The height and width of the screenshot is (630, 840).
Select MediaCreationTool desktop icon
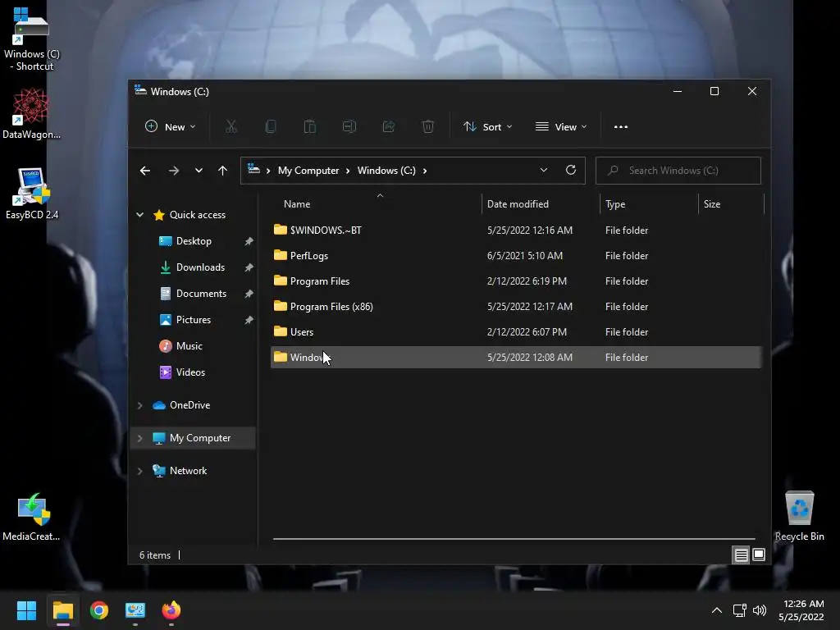click(32, 517)
